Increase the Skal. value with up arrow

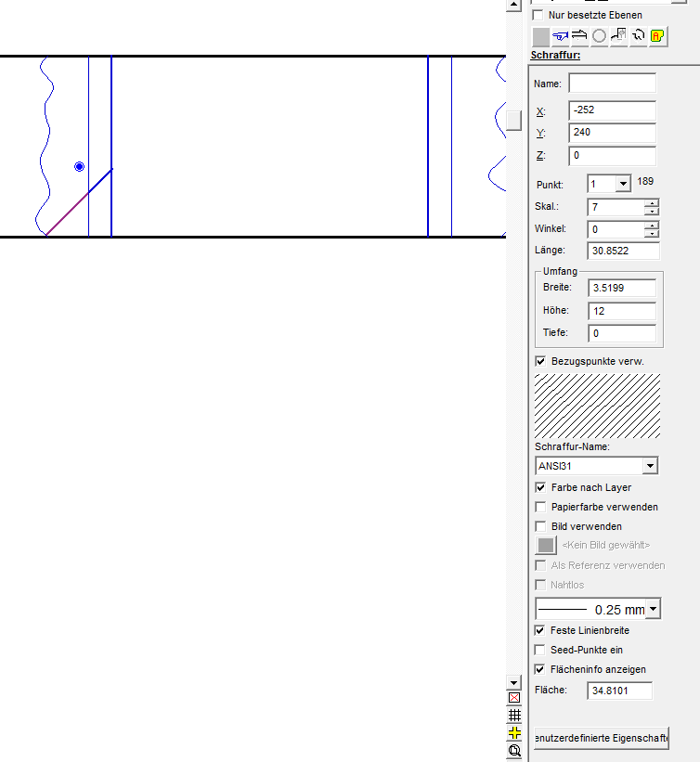click(652, 203)
